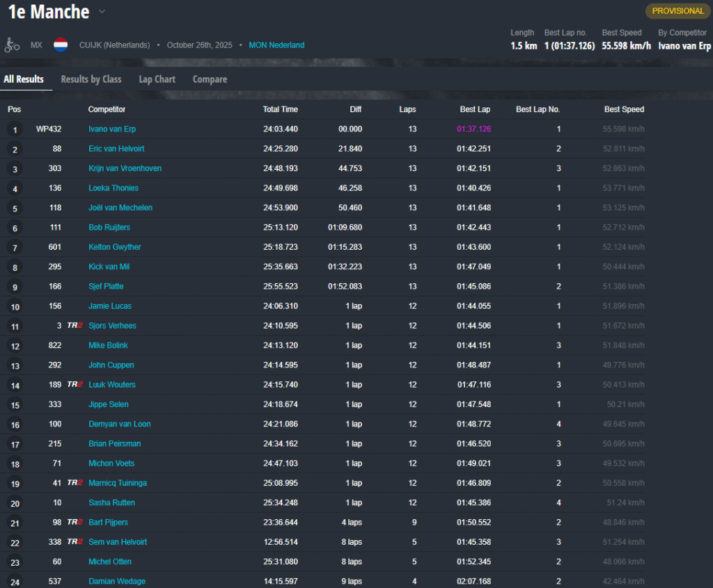Click the Netherlands flag icon
The width and height of the screenshot is (713, 588).
tap(61, 45)
